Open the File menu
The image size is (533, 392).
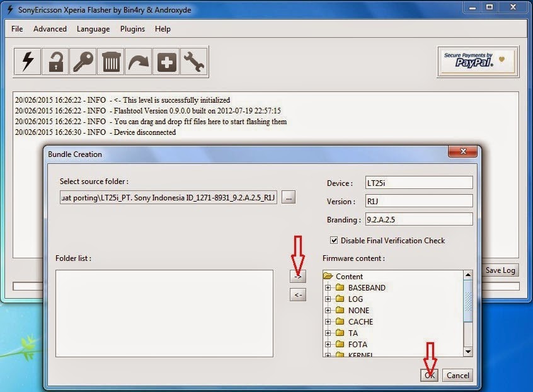[x=17, y=29]
